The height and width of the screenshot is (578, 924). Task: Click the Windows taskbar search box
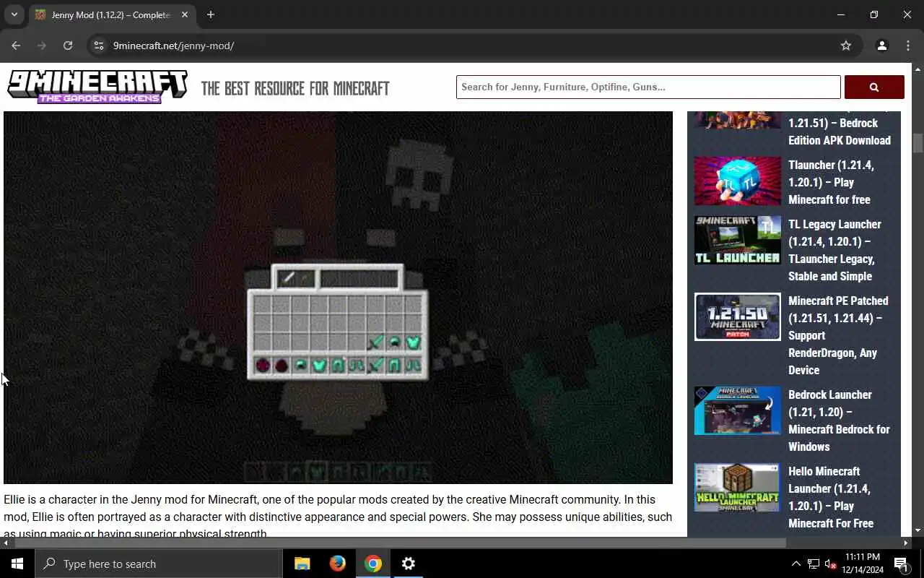coord(158,564)
